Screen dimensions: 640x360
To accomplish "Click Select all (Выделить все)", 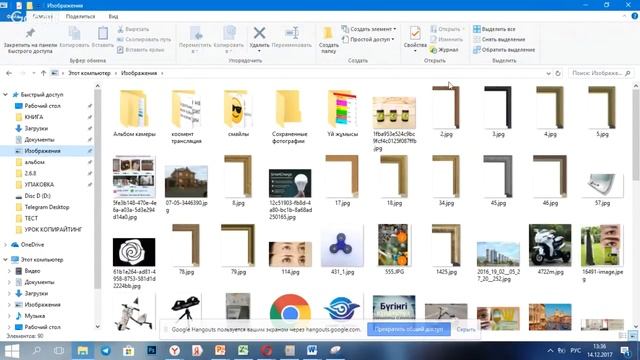I will click(494, 29).
